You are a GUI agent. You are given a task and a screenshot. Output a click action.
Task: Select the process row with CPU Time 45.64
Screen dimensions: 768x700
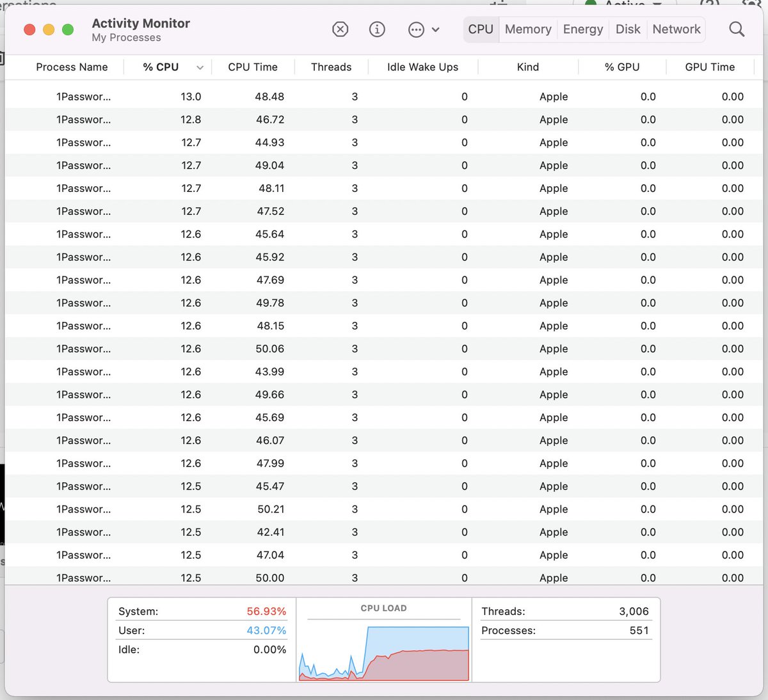click(x=384, y=234)
